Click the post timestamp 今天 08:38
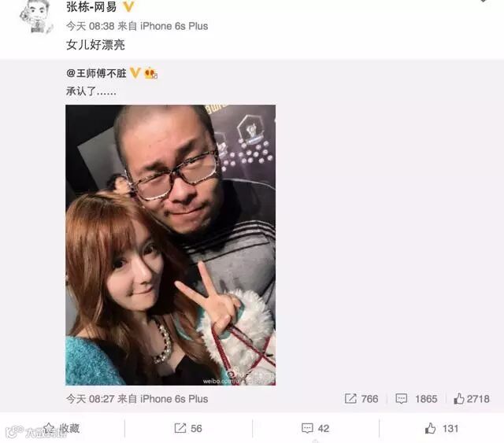504x443 pixels. 91,26
